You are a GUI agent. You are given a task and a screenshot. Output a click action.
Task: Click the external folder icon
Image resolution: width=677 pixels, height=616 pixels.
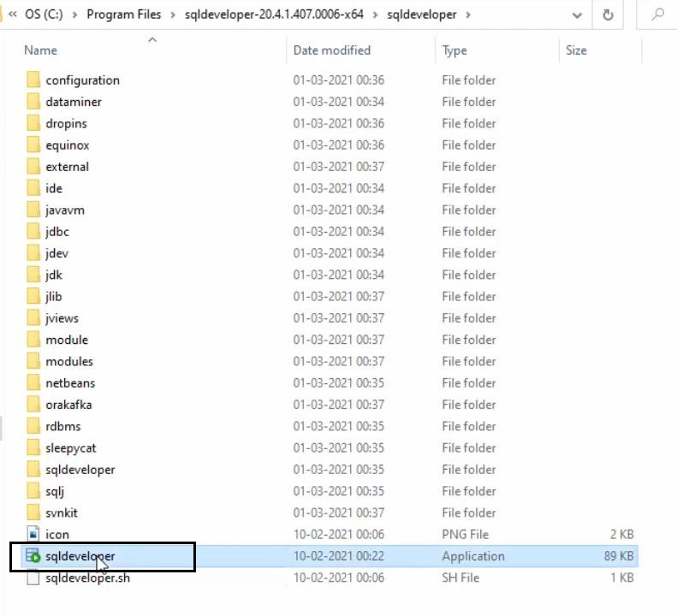33,166
